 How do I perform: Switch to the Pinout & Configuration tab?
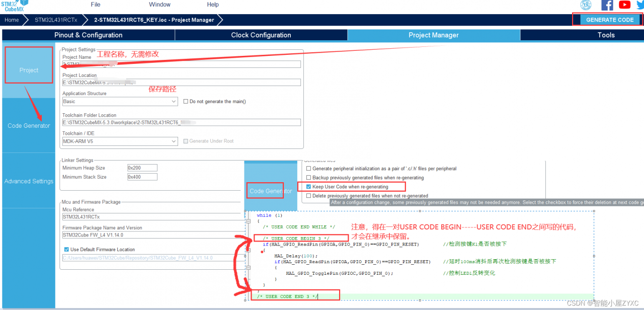[89, 35]
